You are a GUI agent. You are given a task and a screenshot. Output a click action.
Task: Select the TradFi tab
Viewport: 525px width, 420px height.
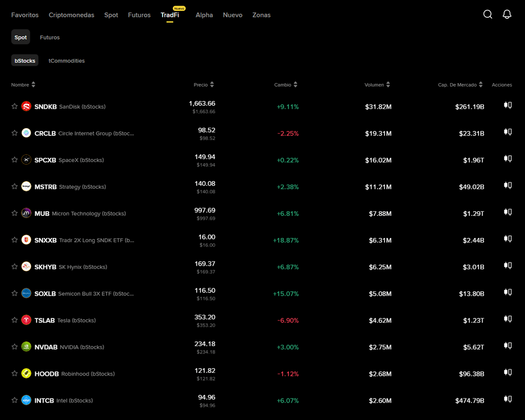click(170, 15)
